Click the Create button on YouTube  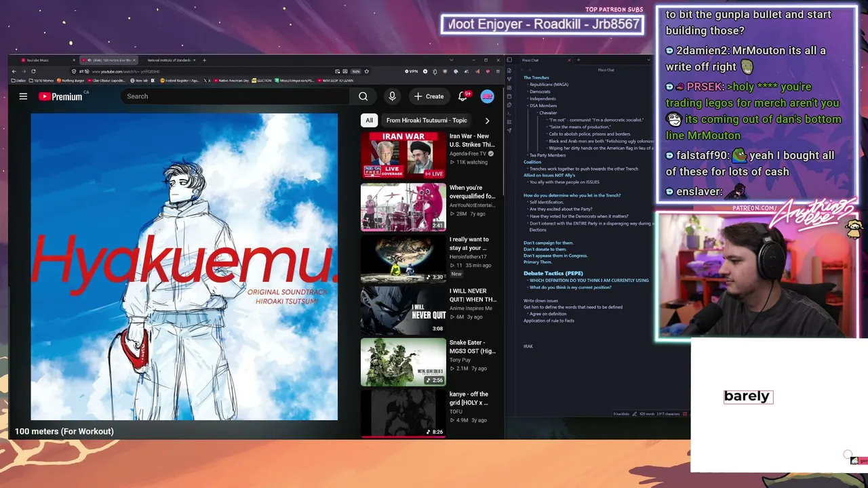[x=429, y=96]
